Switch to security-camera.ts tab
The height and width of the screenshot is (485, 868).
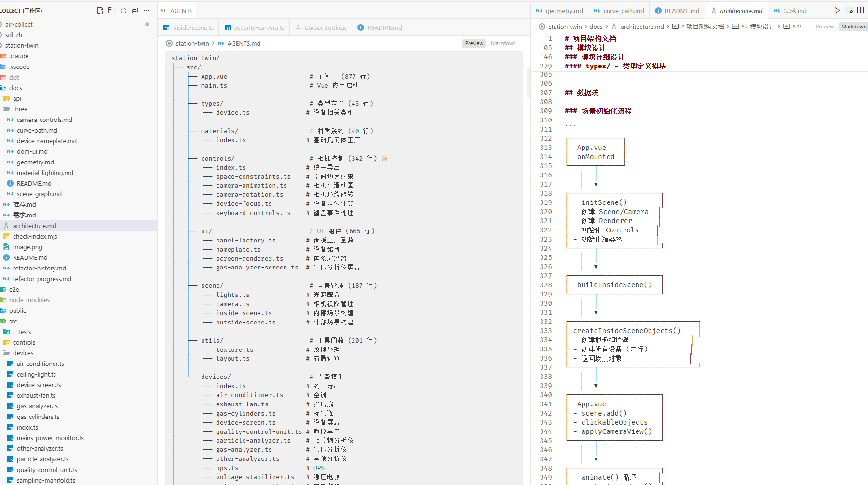coord(254,27)
